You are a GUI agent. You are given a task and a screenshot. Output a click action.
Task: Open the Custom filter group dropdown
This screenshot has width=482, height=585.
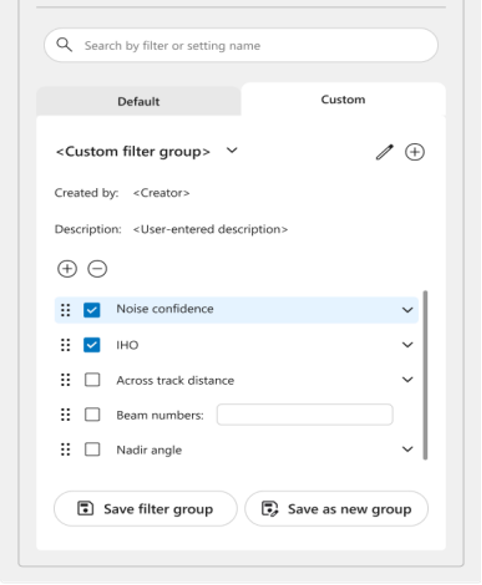tap(232, 150)
